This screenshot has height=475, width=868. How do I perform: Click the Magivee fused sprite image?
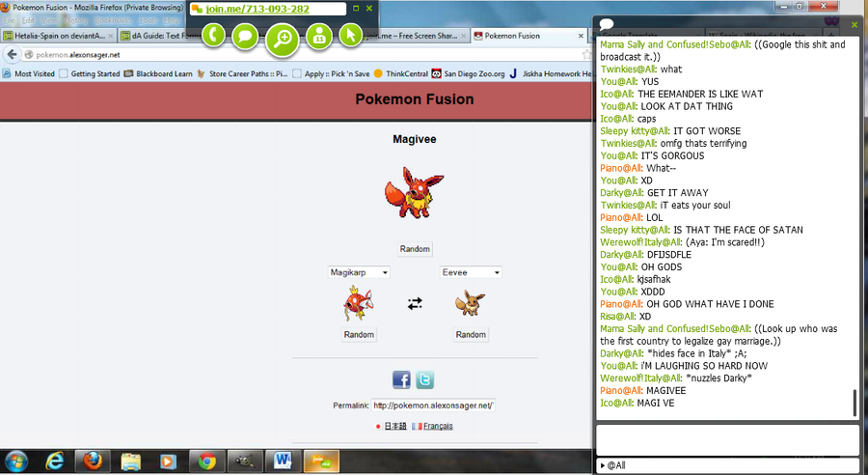tap(414, 192)
